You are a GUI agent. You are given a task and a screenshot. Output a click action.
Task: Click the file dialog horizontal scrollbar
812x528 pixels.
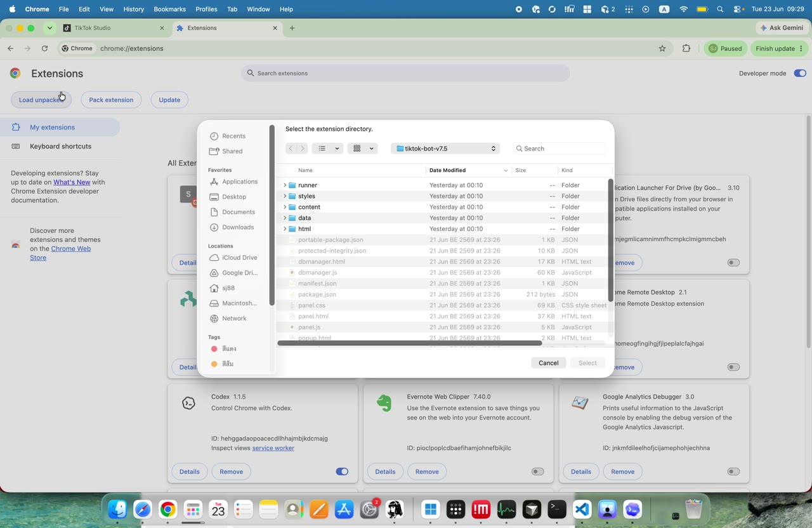pyautogui.click(x=410, y=343)
